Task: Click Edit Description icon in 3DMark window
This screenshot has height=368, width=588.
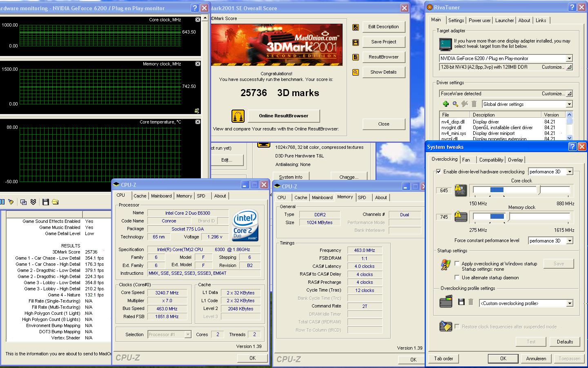Action: point(356,27)
